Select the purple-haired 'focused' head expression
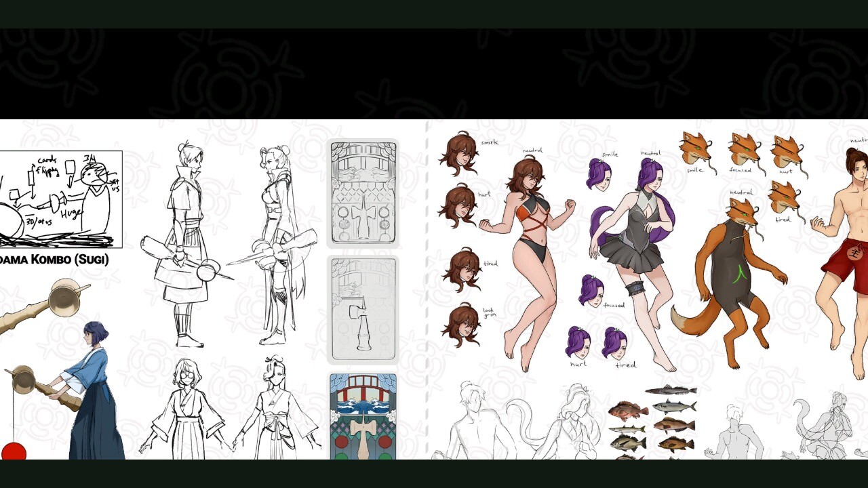Image resolution: width=868 pixels, height=488 pixels. pos(591,291)
